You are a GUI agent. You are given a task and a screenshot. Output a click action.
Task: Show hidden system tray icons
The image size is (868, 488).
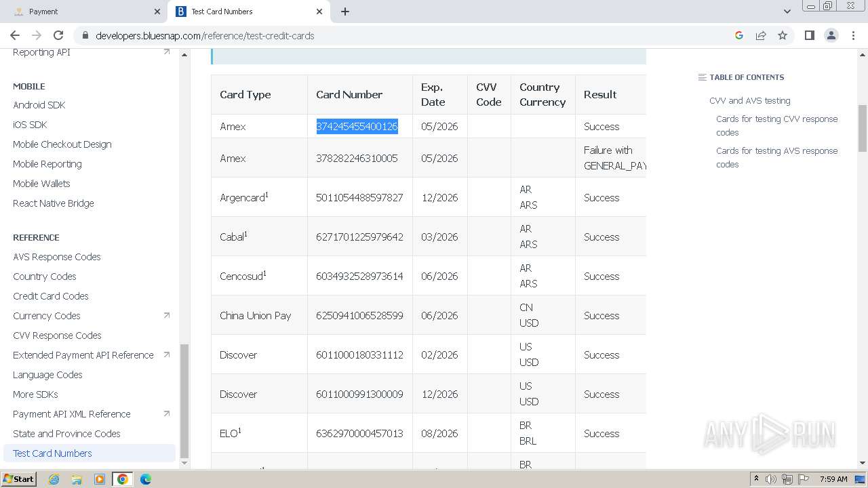756,479
